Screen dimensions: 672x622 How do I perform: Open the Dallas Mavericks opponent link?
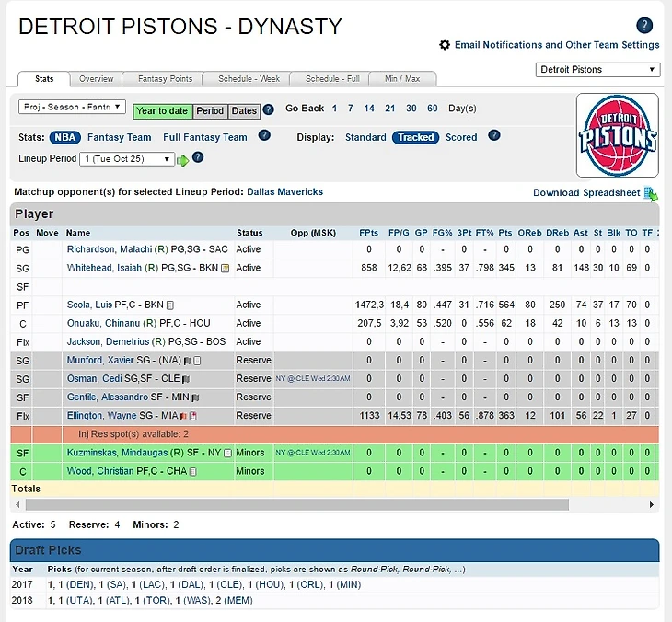pyautogui.click(x=284, y=192)
